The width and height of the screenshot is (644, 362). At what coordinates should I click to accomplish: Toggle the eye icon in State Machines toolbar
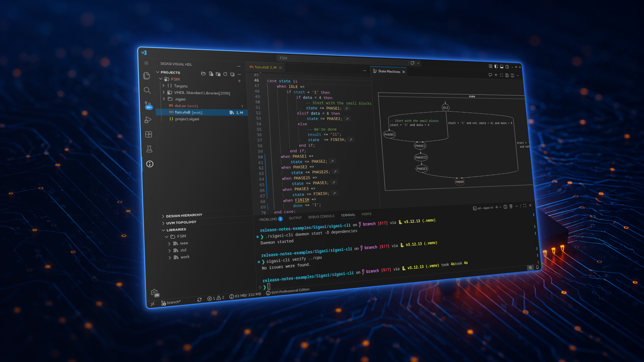point(496,75)
